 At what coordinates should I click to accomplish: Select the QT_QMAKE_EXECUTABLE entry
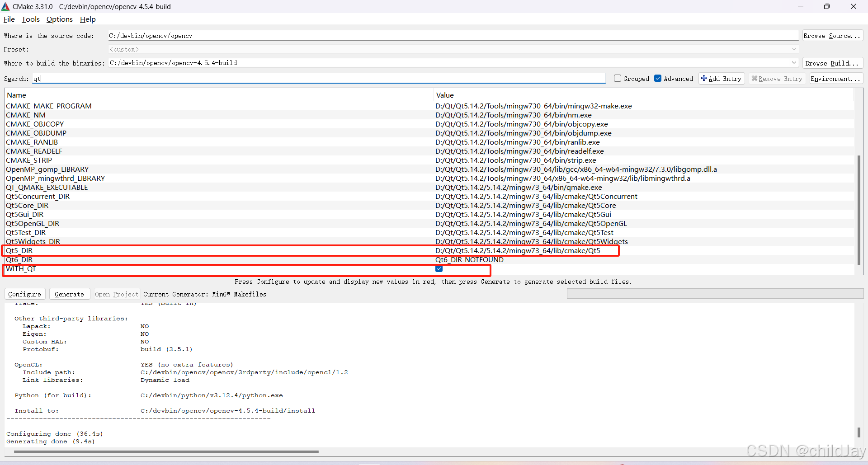coord(47,188)
